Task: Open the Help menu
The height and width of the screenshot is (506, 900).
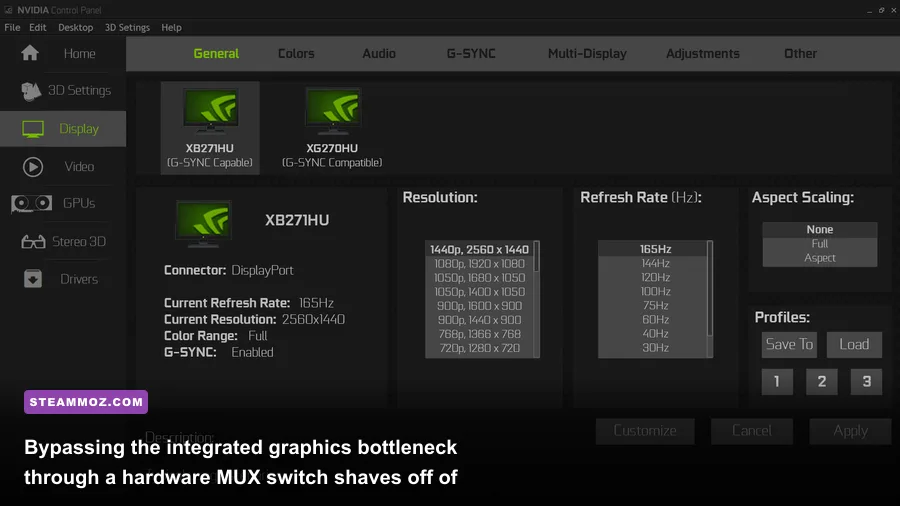Action: point(171,28)
